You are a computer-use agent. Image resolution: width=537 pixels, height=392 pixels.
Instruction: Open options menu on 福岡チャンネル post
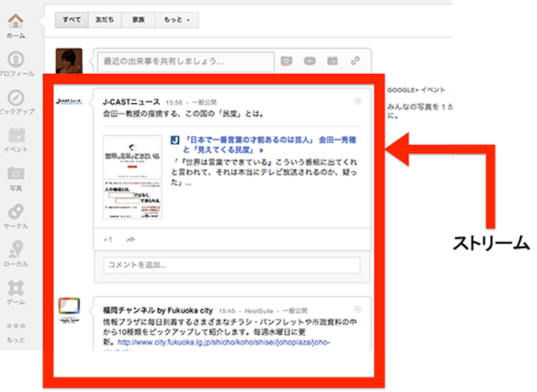click(x=358, y=309)
